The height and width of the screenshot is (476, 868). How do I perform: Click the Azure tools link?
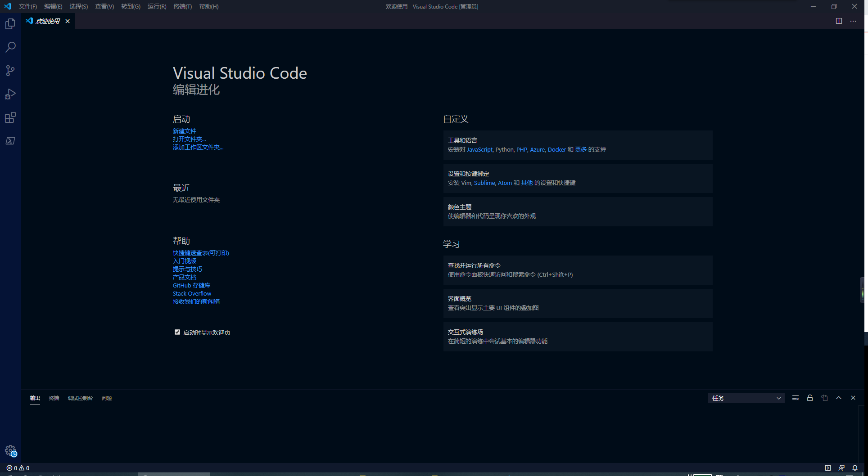tap(537, 149)
